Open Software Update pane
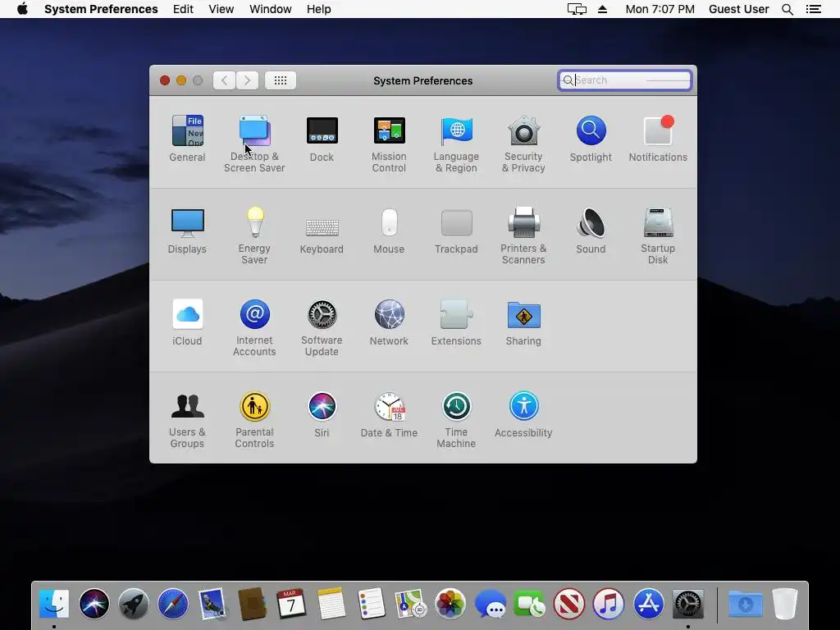The height and width of the screenshot is (630, 840). [322, 327]
